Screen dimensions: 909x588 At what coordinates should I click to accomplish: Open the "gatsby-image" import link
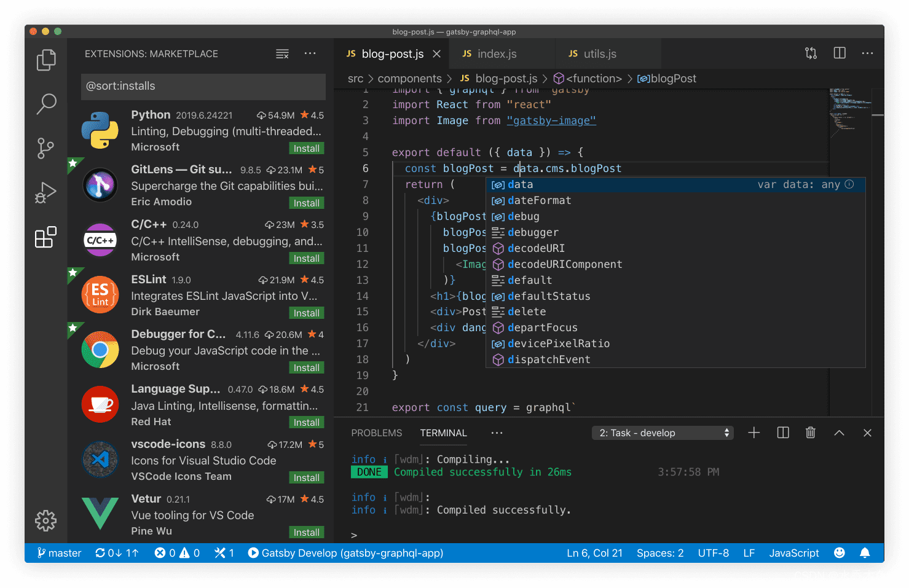551,120
